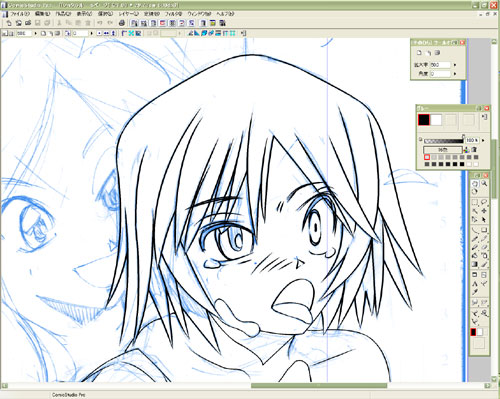500x399 pixels.
Task: Toggle the blue ruler-corner button in second toolbar
Action: (x=124, y=33)
